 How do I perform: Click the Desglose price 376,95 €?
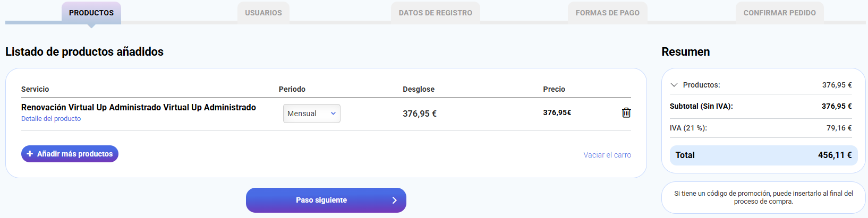(420, 114)
